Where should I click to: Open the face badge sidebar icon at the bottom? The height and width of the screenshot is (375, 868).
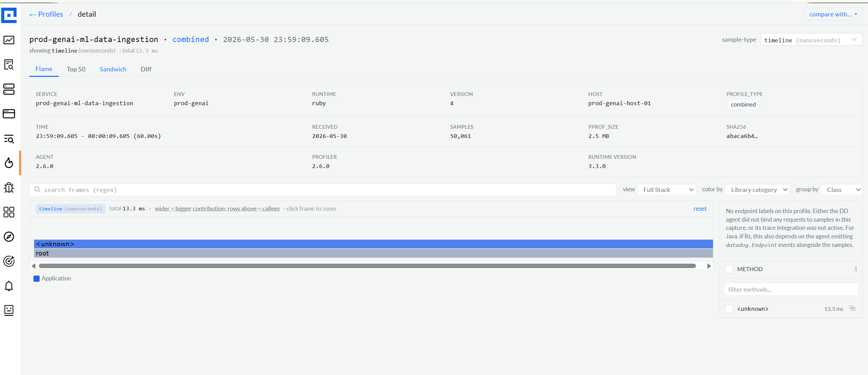9,310
